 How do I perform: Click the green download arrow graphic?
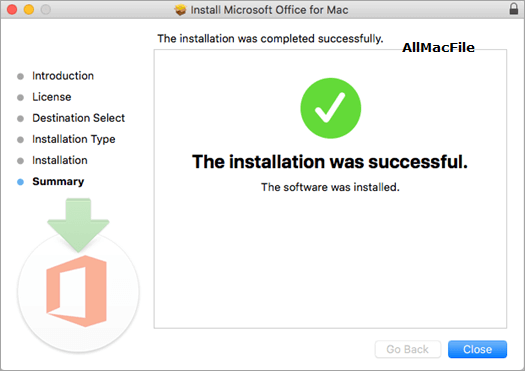coord(78,225)
